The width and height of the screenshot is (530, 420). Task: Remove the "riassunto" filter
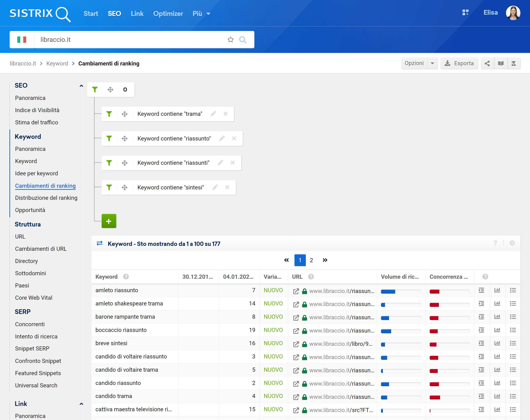click(x=234, y=138)
